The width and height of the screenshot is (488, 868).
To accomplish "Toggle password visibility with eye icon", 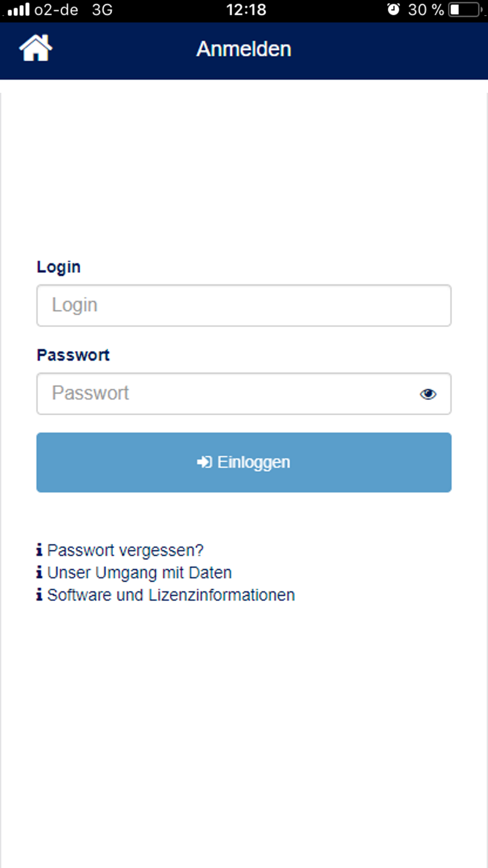I will (428, 394).
